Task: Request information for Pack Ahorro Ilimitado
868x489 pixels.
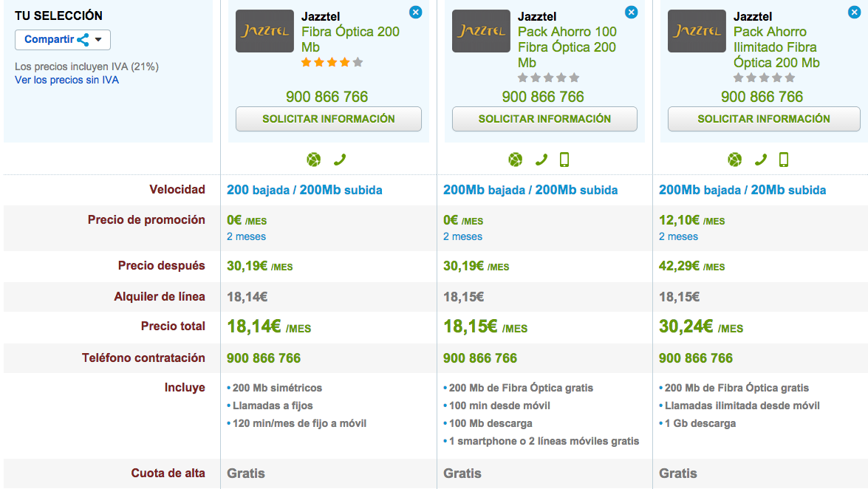Action: (764, 119)
